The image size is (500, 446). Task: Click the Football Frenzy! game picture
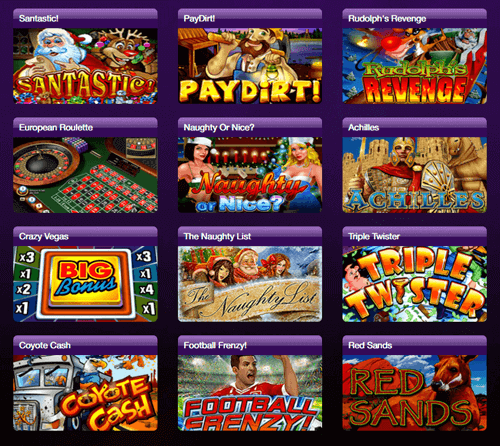click(250, 393)
